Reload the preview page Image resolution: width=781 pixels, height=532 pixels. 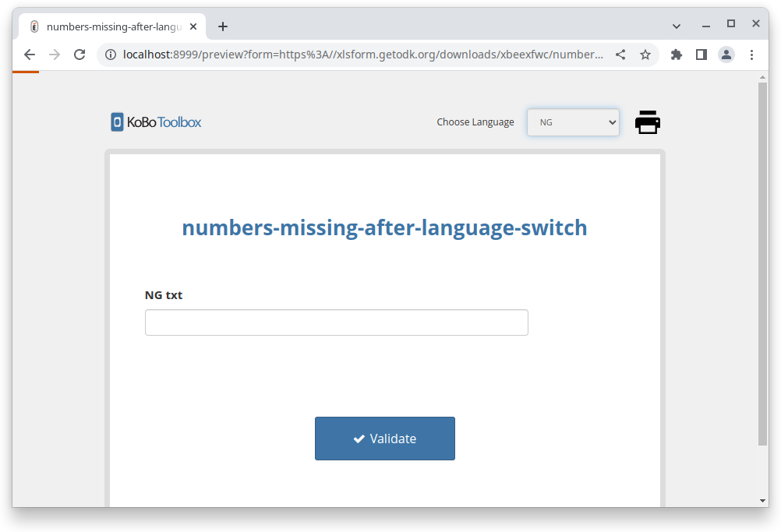click(80, 55)
